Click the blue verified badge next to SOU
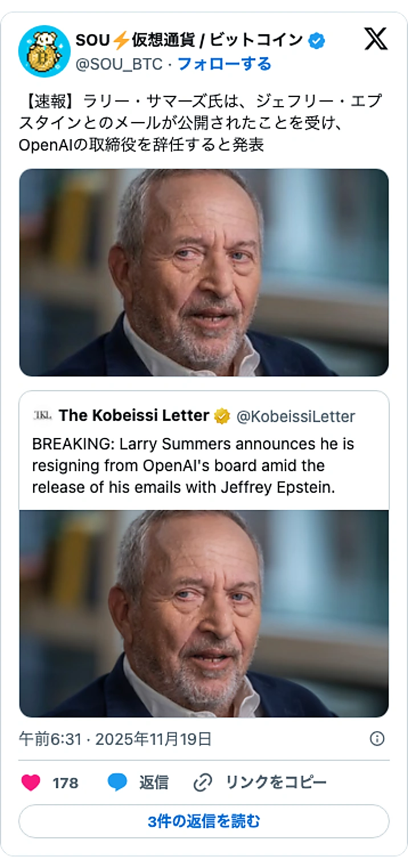This screenshot has height=868, width=408. pos(317,40)
